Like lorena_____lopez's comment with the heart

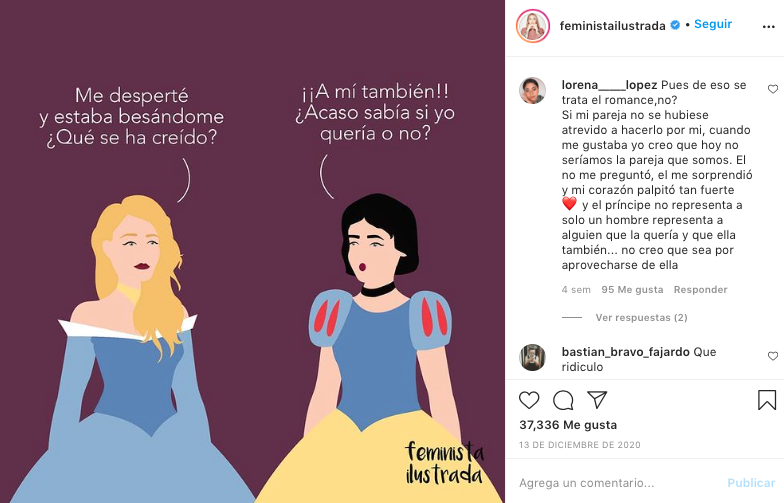[x=773, y=89]
